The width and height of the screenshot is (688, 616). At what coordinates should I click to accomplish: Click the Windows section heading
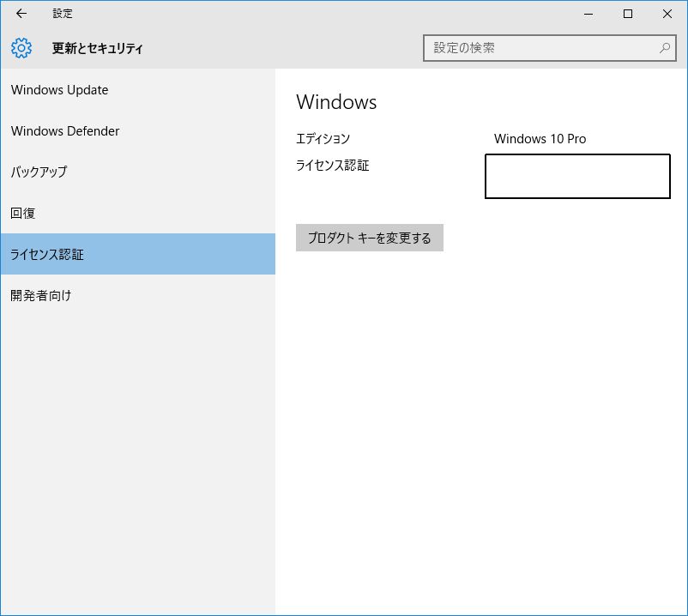[x=336, y=102]
